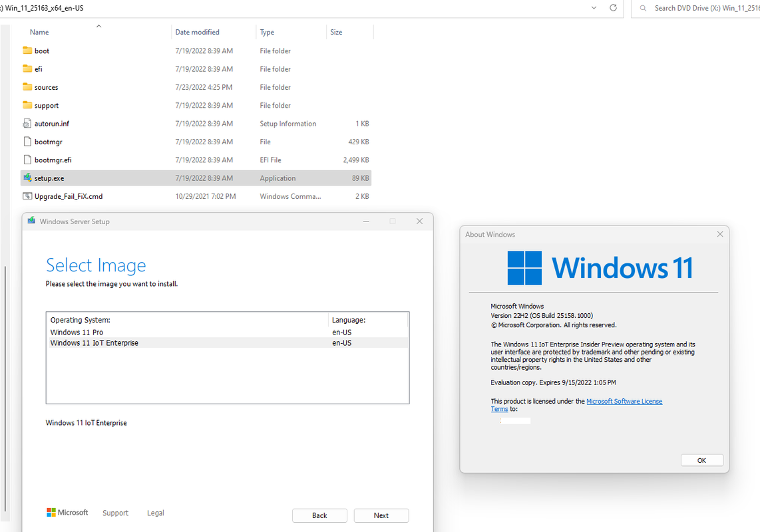Viewport: 760px width, 532px height.
Task: Sort files by Type column
Action: (267, 32)
